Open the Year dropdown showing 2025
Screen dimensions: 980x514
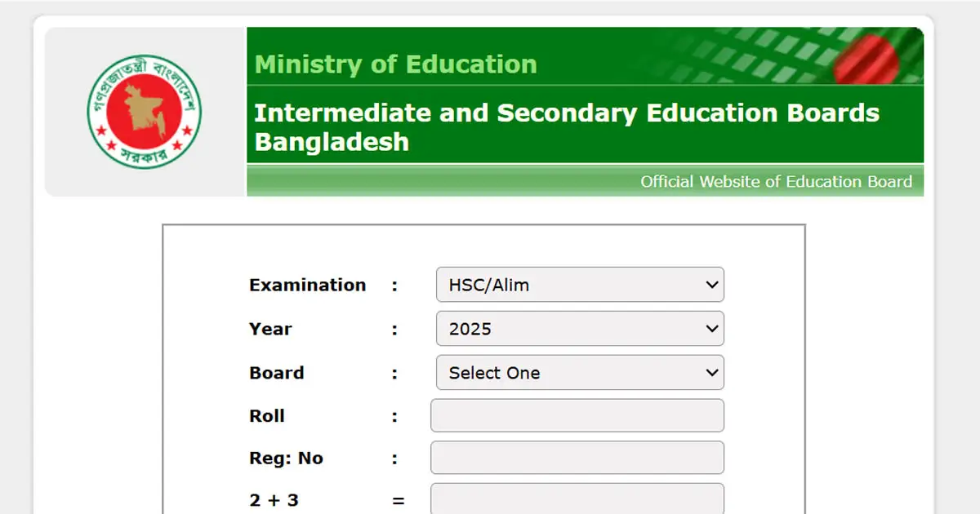(x=580, y=329)
